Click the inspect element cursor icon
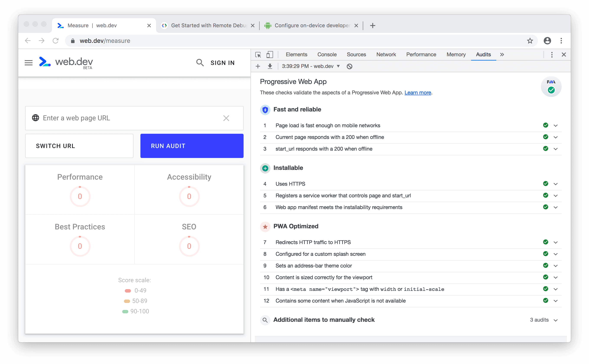Image resolution: width=589 pixels, height=364 pixels. (258, 55)
